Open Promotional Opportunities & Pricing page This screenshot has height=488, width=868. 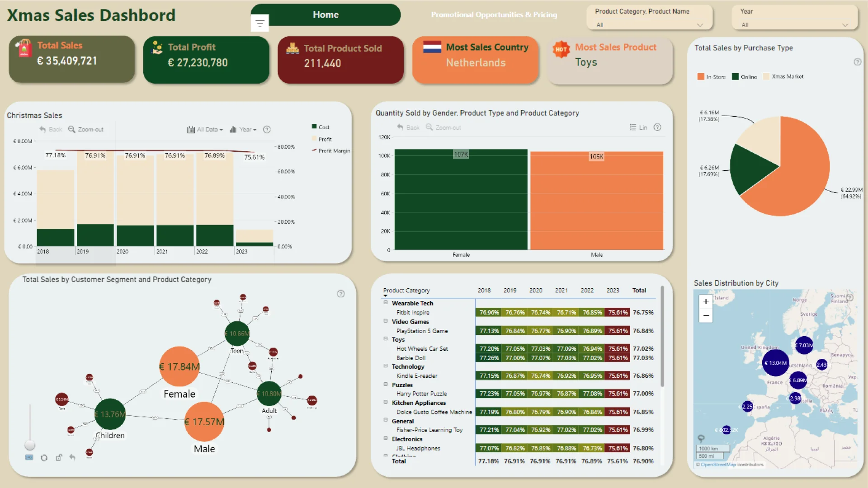click(x=494, y=14)
